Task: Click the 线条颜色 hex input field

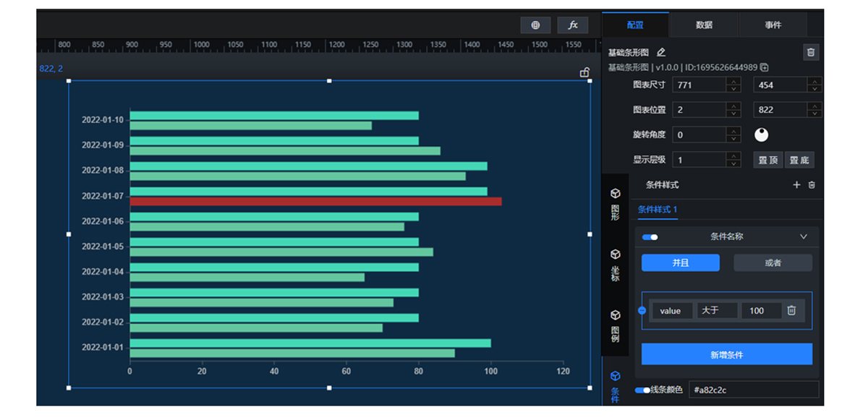Action: pyautogui.click(x=753, y=390)
